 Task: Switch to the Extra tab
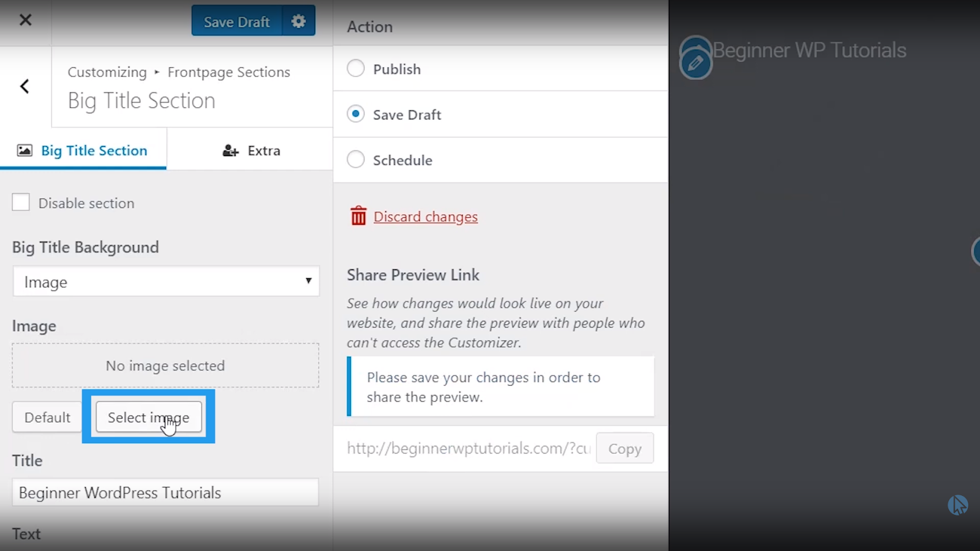point(251,151)
